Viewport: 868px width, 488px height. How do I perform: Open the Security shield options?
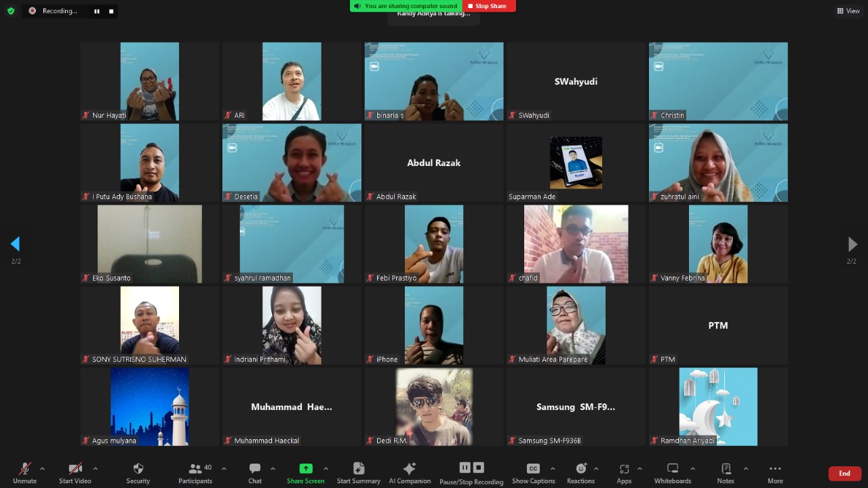click(138, 472)
